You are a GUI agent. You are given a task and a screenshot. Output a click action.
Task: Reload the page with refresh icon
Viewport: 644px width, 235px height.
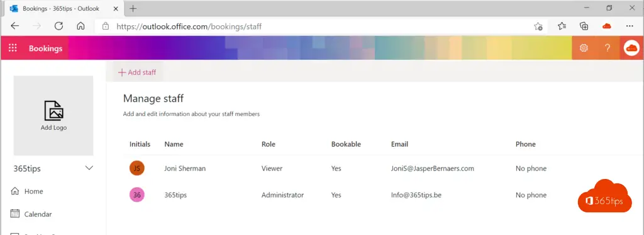point(58,26)
